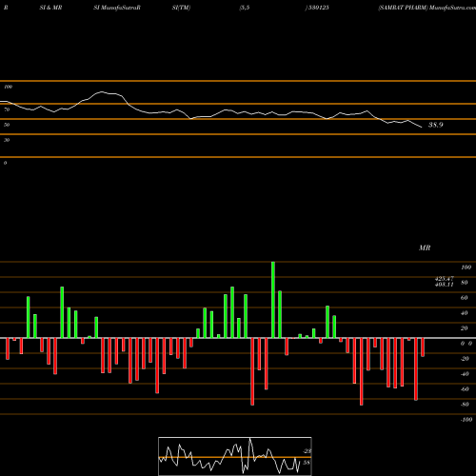Click the MR axis label -80

pos(465,405)
